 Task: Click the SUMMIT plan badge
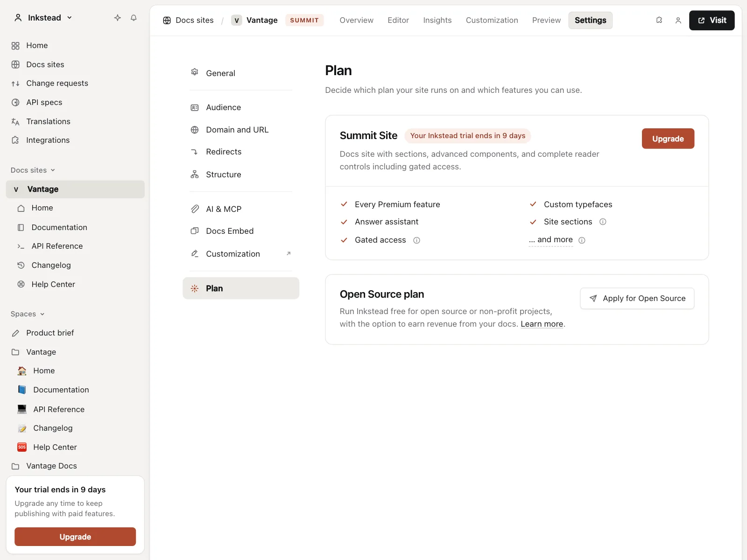304,21
